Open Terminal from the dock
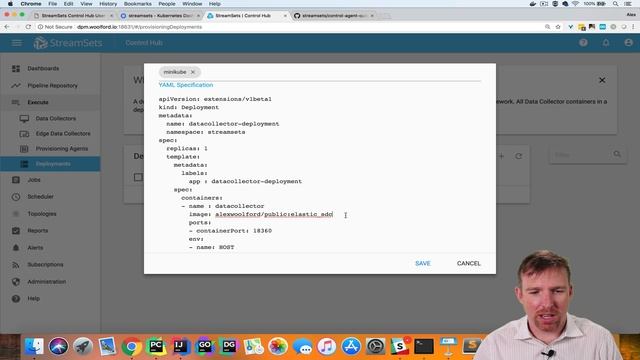 (424, 346)
